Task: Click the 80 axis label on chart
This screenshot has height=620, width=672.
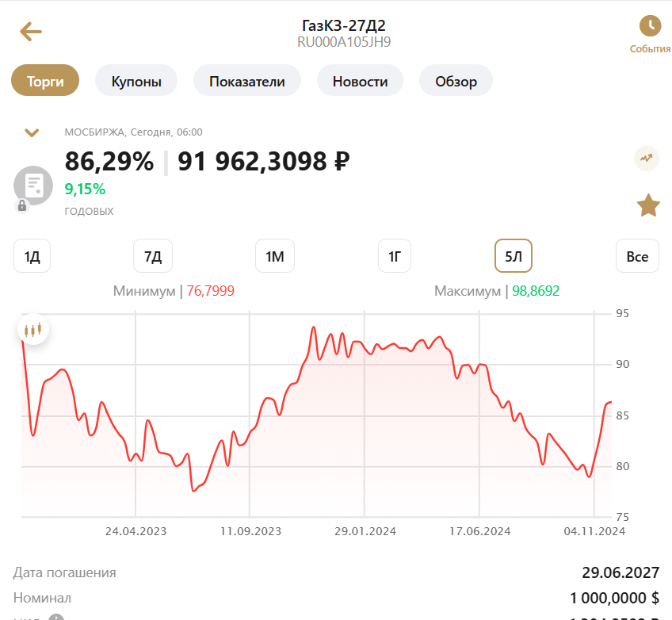Action: tap(622, 466)
